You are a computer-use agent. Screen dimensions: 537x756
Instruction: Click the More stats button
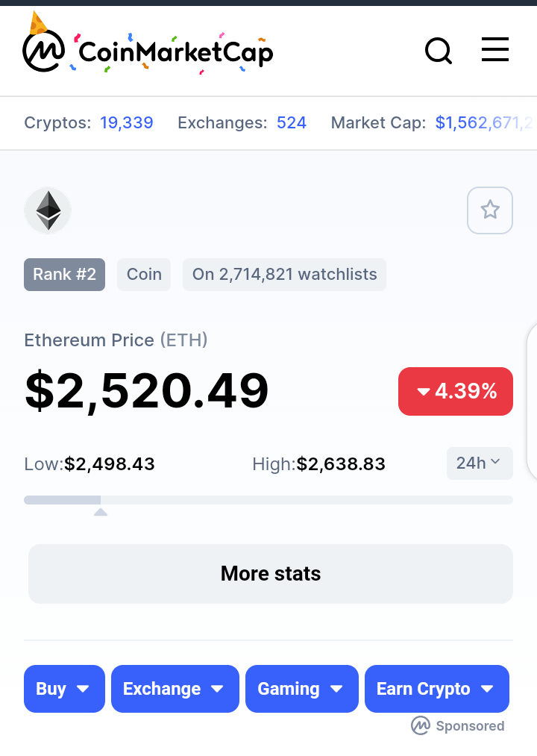coord(271,574)
